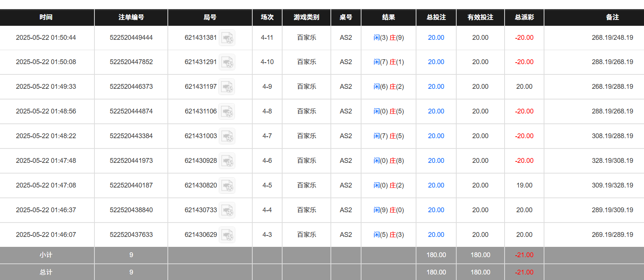Click the 小计 subtotal row label
This screenshot has height=280, width=644.
pyautogui.click(x=46, y=255)
